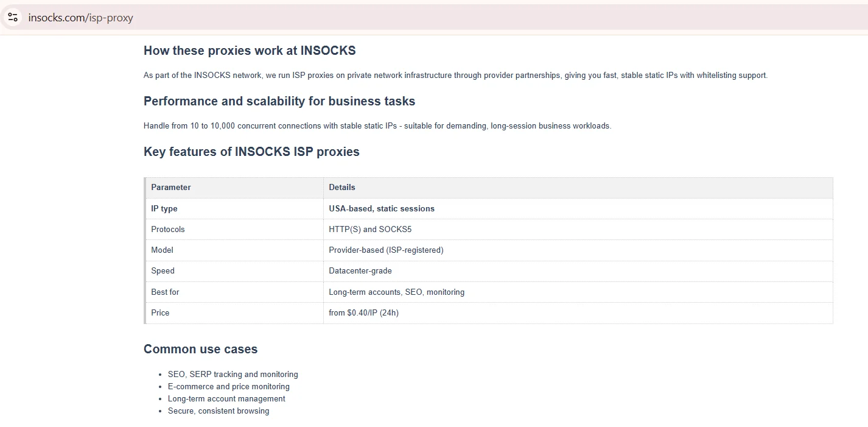Select 'Secure, consistent browsing' list item

[x=219, y=411]
